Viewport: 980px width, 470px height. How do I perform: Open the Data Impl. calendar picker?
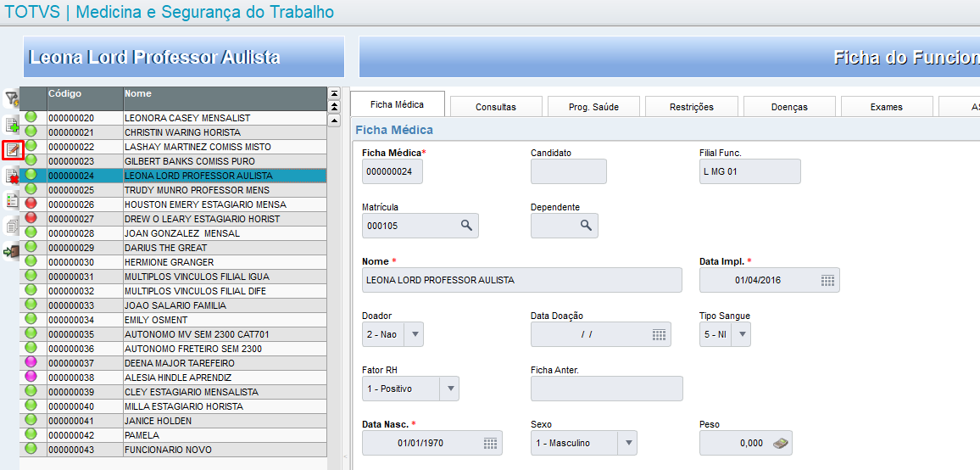pos(827,280)
